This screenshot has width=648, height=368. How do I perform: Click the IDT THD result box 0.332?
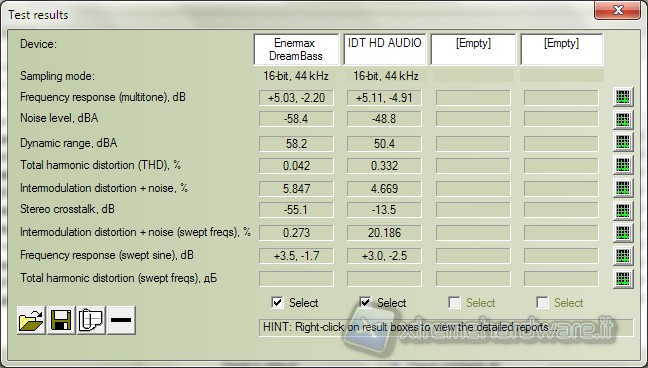pos(384,166)
